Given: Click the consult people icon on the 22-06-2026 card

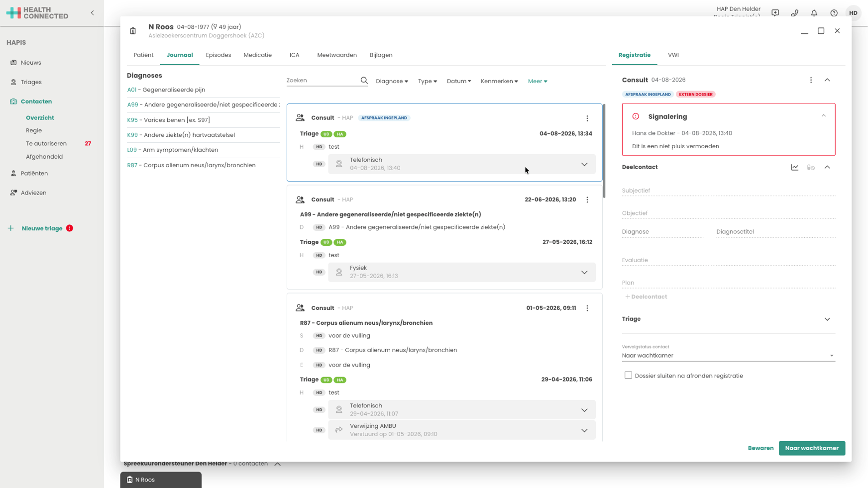Looking at the screenshot, I should [x=300, y=200].
